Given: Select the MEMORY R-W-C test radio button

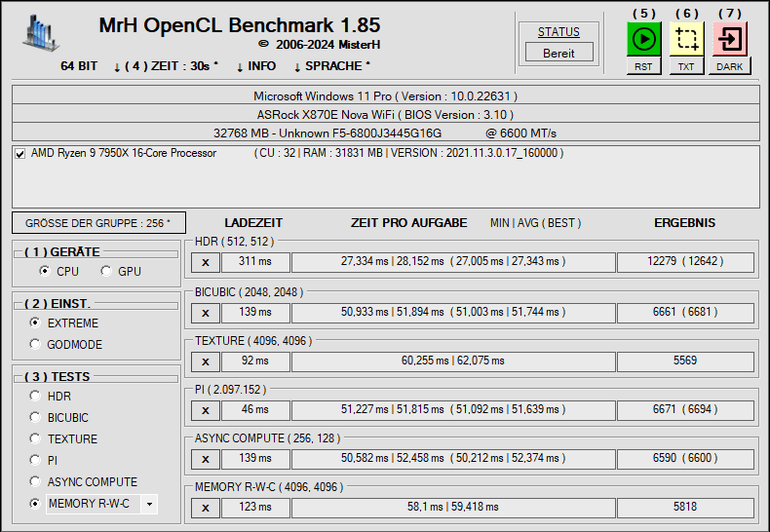Looking at the screenshot, I should pyautogui.click(x=34, y=504).
